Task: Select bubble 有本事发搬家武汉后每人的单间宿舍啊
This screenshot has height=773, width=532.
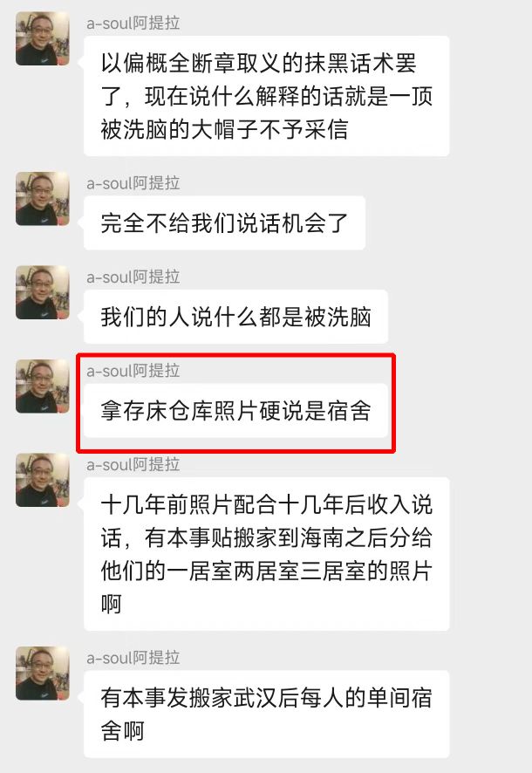Action: pyautogui.click(x=267, y=714)
